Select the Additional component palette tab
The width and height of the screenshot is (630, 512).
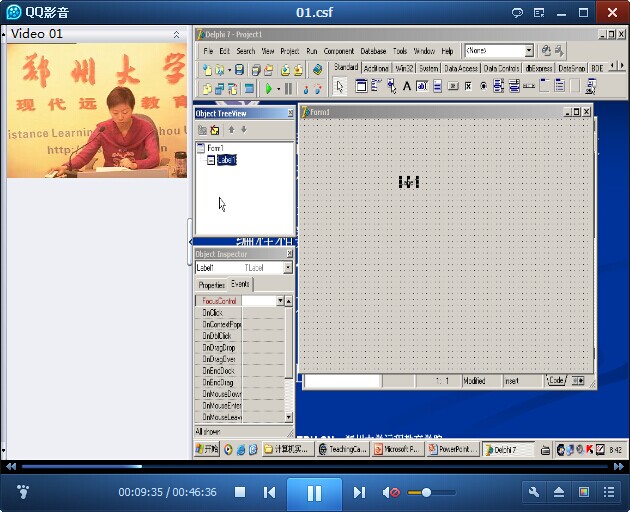376,68
